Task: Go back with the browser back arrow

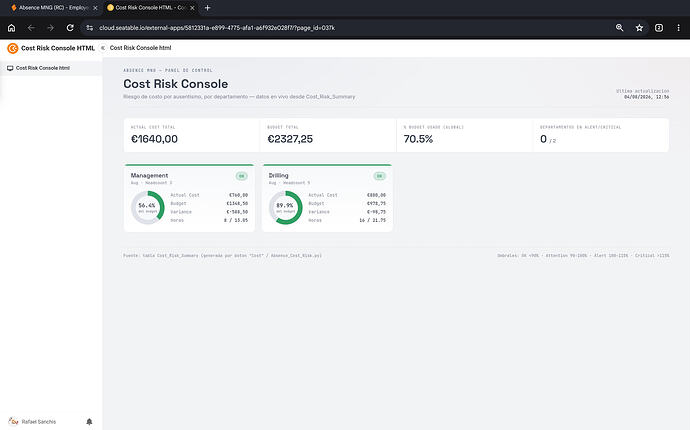Action: click(31, 28)
